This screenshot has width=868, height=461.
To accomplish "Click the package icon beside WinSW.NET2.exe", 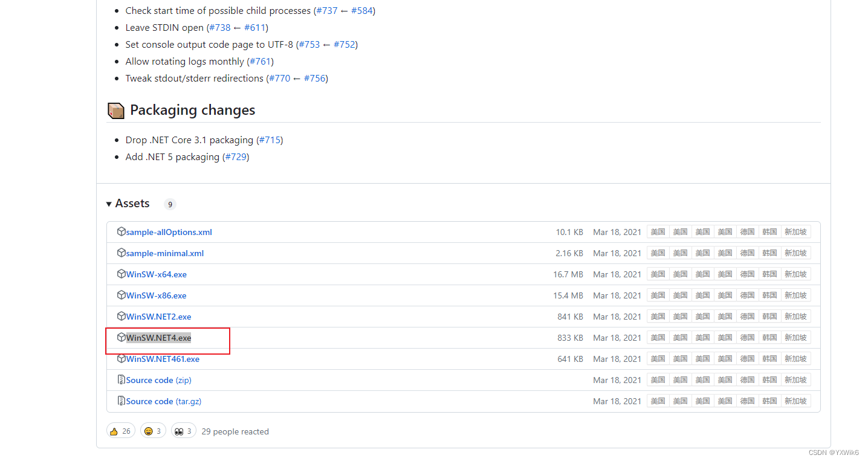I will point(121,316).
